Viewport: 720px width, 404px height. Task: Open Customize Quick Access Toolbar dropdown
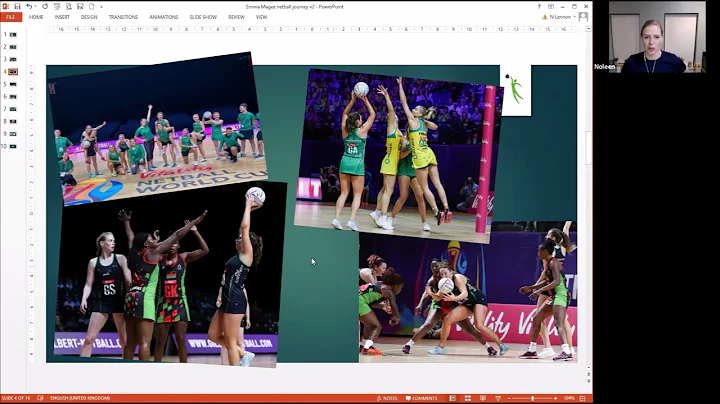coord(101,6)
